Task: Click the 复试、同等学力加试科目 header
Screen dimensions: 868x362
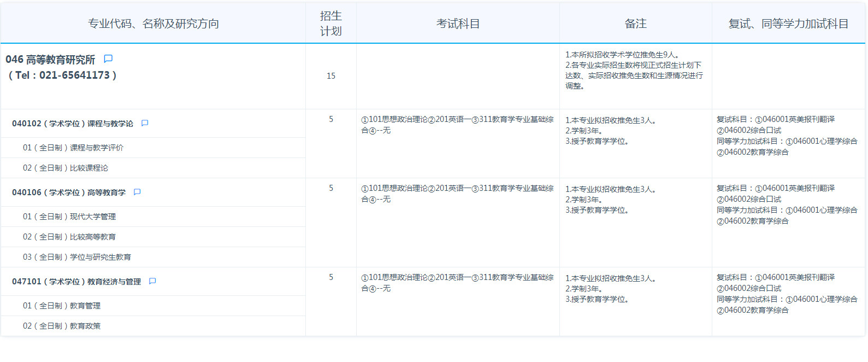Action: [x=788, y=24]
